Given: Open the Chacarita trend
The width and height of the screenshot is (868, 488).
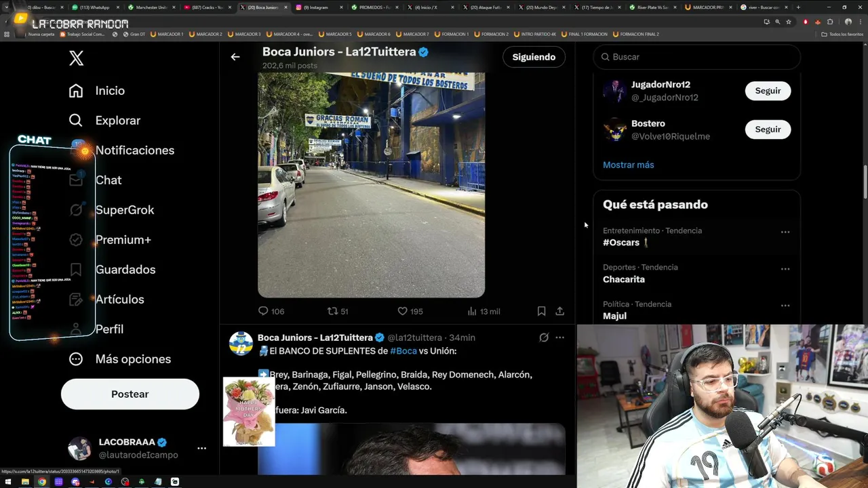Looking at the screenshot, I should pyautogui.click(x=697, y=274).
